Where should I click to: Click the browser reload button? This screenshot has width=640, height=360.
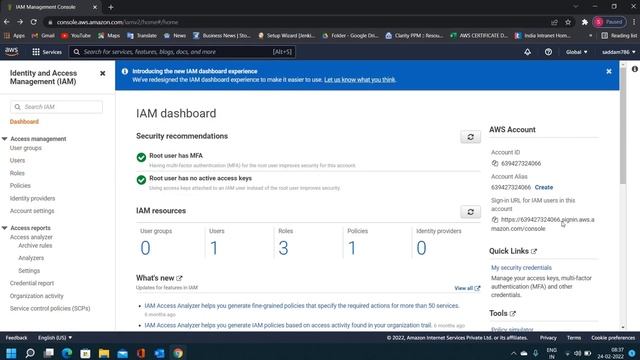tap(33, 22)
